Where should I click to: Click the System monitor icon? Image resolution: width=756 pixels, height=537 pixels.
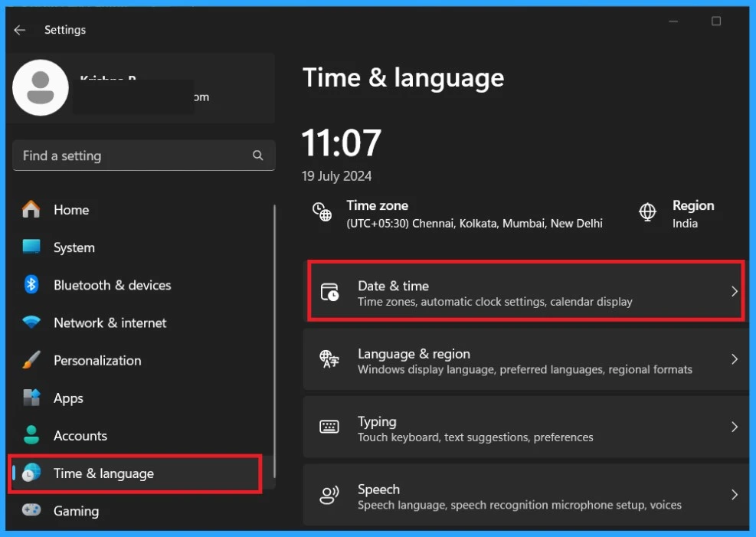pyautogui.click(x=31, y=247)
